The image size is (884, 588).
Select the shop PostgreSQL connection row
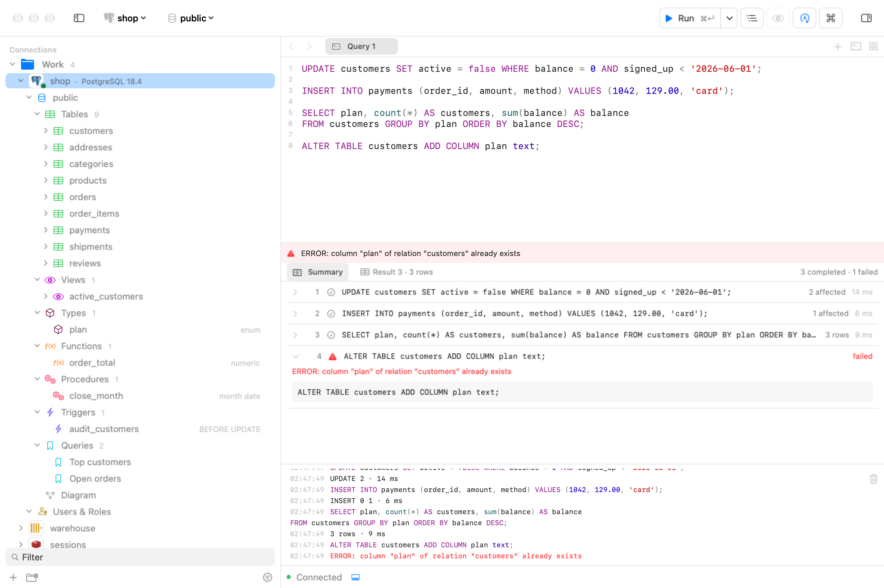pos(140,81)
